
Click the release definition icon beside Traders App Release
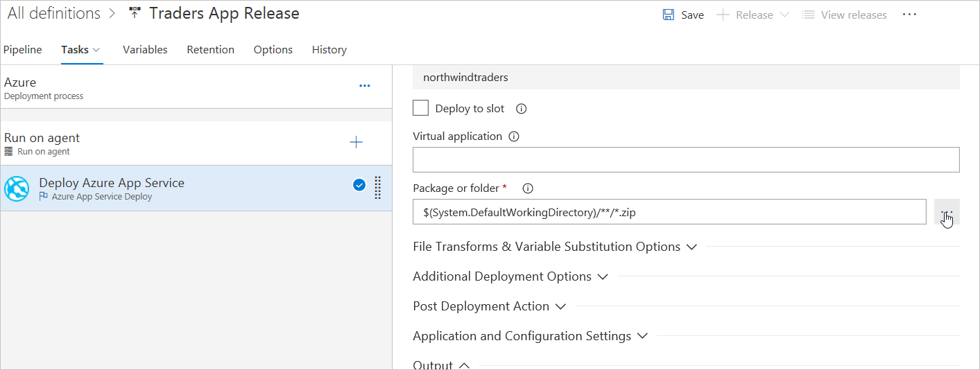(x=135, y=13)
